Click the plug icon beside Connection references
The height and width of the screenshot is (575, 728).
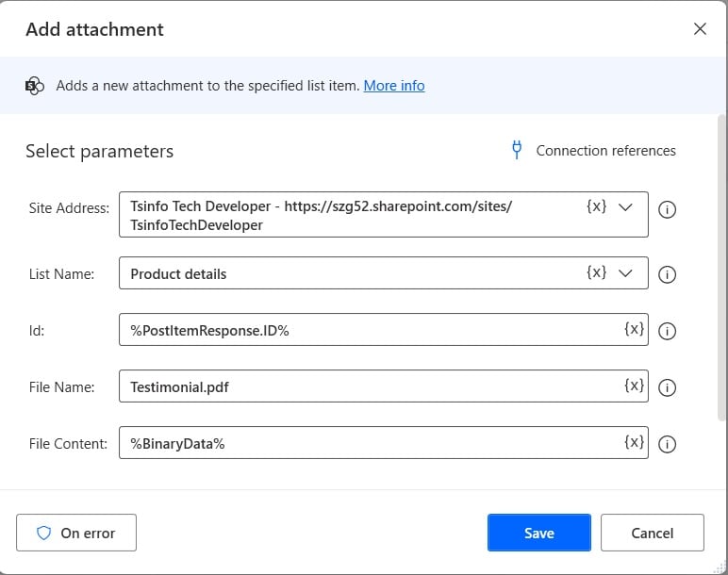pyautogui.click(x=516, y=150)
